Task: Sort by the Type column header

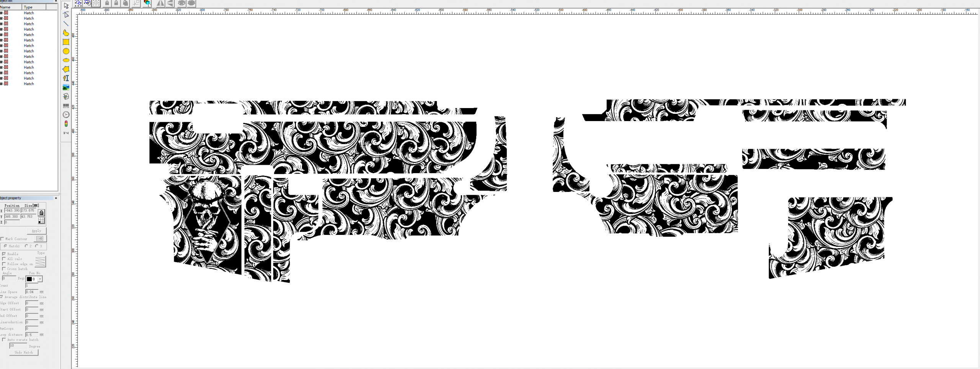Action: click(34, 7)
